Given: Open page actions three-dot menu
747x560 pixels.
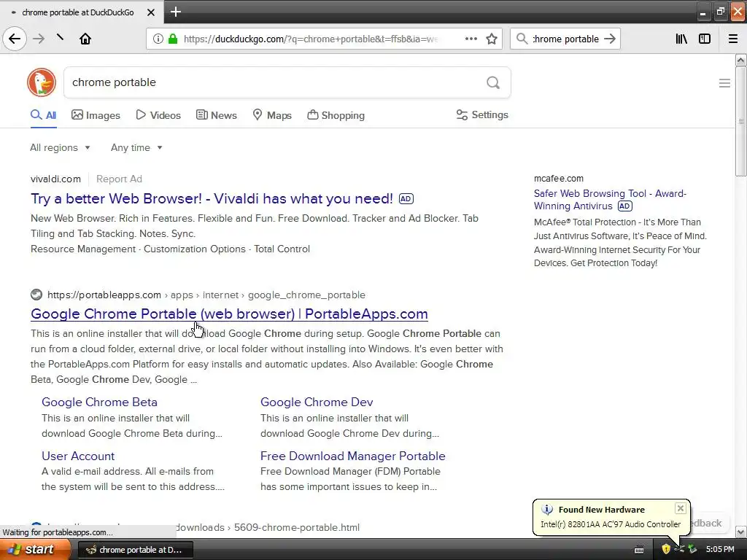Looking at the screenshot, I should [471, 39].
